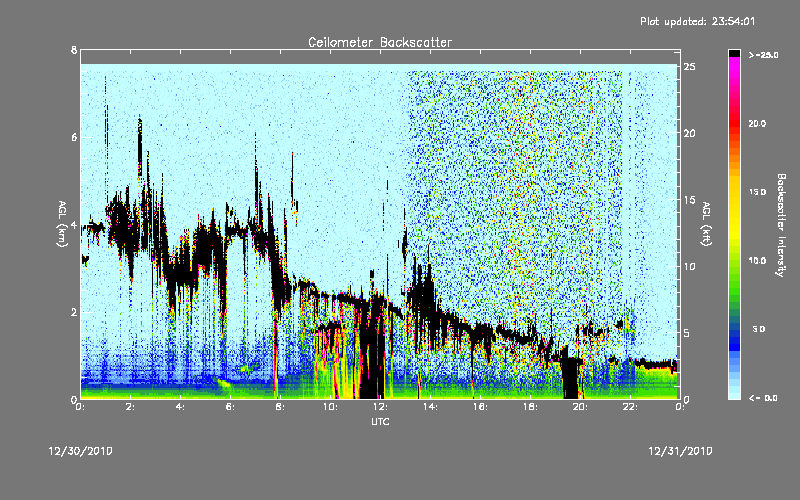The width and height of the screenshot is (800, 500).
Task: Click the "12/31/2010" end date label
Action: pos(681,451)
